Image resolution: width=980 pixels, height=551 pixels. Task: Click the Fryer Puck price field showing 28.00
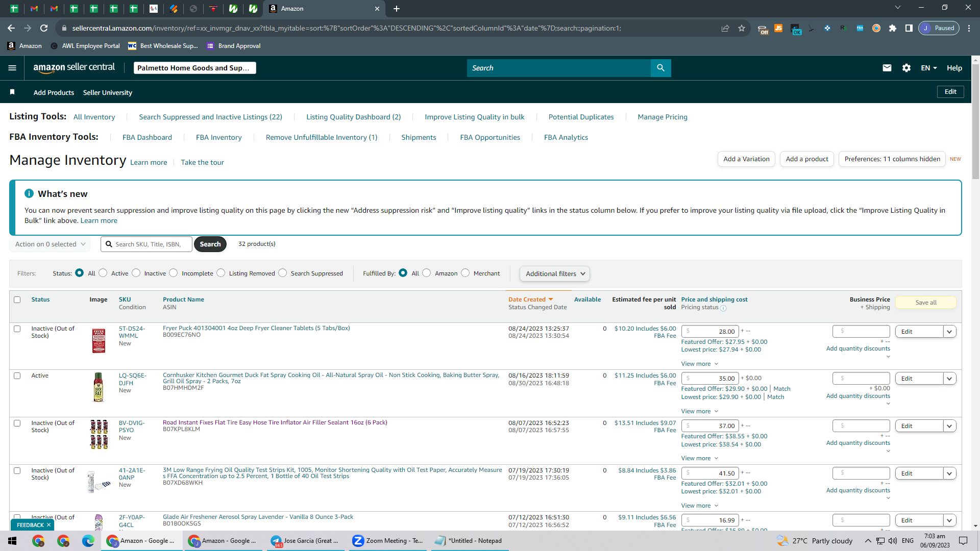pyautogui.click(x=710, y=332)
